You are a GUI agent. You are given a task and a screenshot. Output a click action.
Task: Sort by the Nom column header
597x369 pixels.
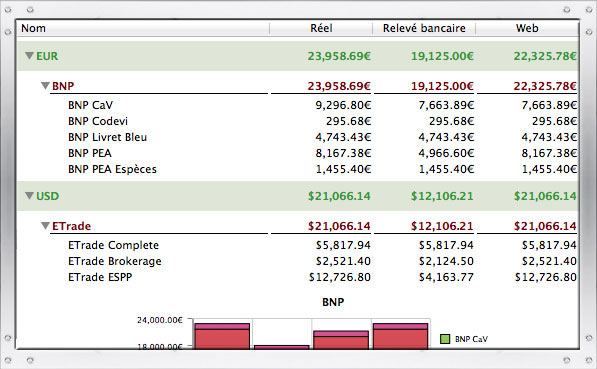(x=143, y=28)
